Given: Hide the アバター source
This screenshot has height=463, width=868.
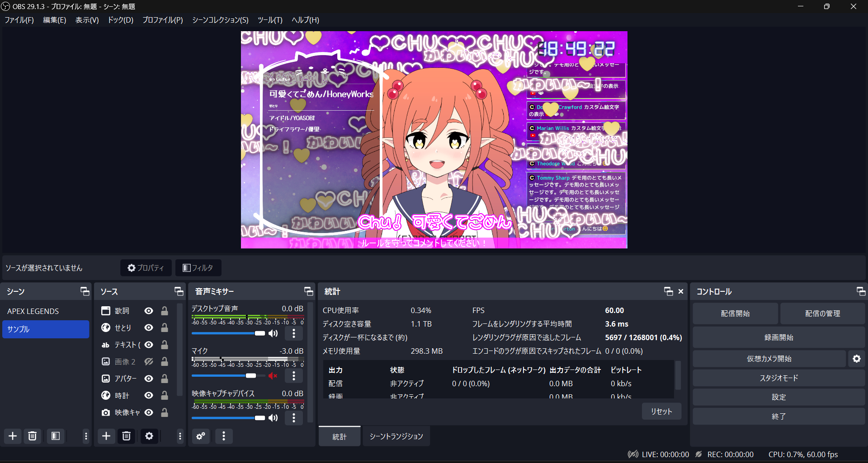Looking at the screenshot, I should point(148,378).
